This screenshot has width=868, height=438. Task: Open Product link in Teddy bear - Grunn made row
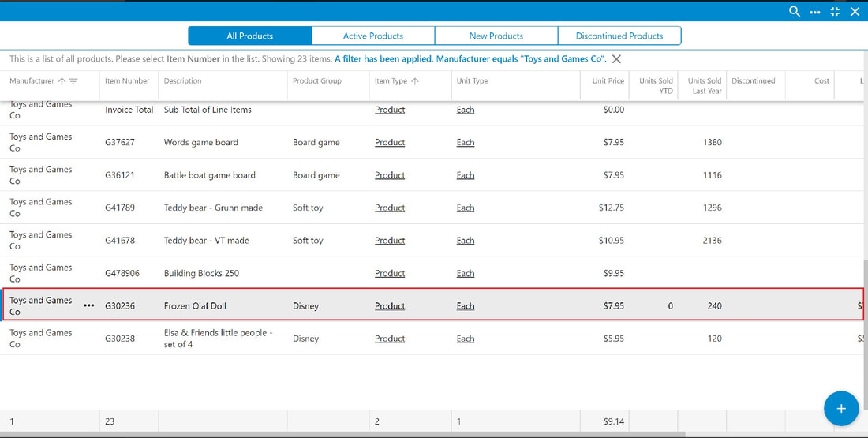pos(390,208)
